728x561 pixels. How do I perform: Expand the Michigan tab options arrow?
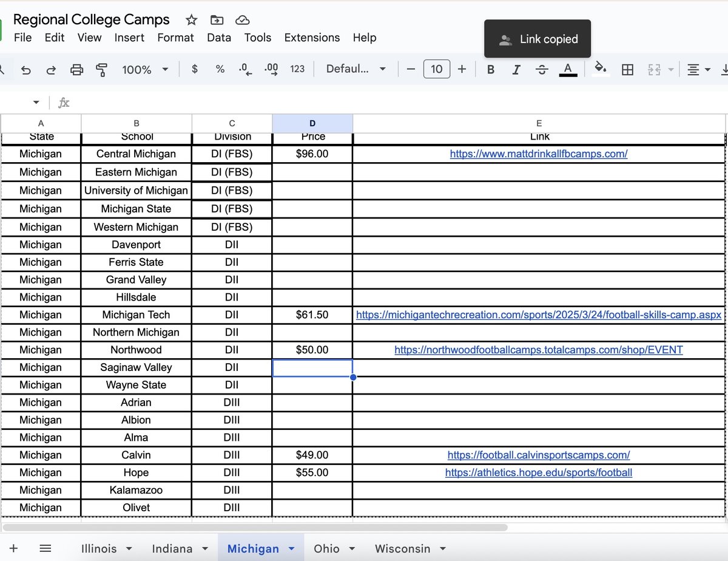tap(291, 549)
